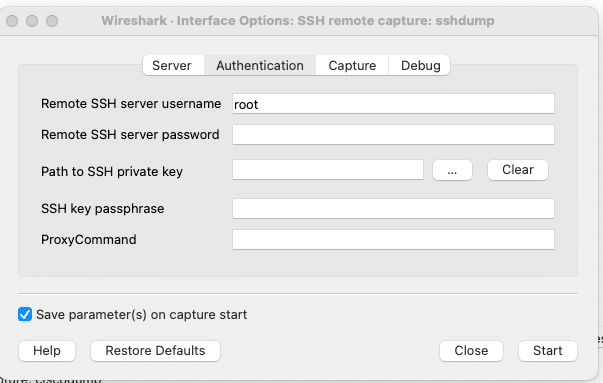Open the Debug tab
This screenshot has width=603, height=383.
click(420, 65)
